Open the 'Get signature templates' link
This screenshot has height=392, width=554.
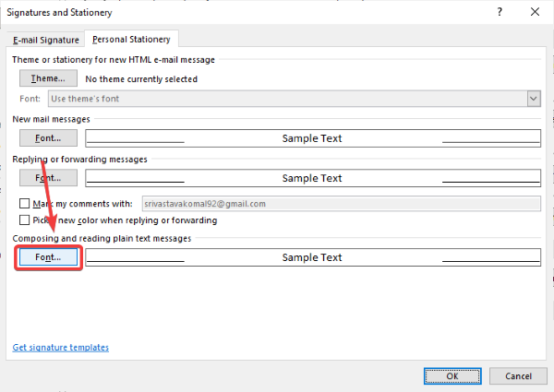tap(61, 348)
